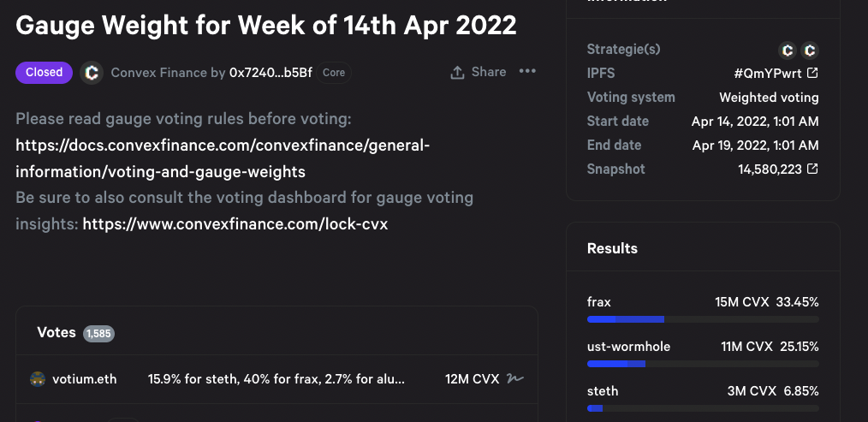Click the Share icon button
Viewport: 868px width, 422px height.
pos(458,73)
